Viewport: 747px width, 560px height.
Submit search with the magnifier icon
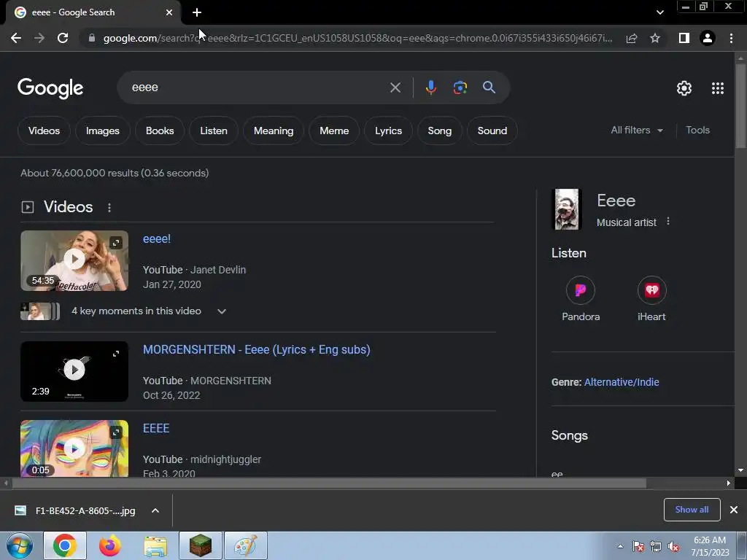click(489, 87)
